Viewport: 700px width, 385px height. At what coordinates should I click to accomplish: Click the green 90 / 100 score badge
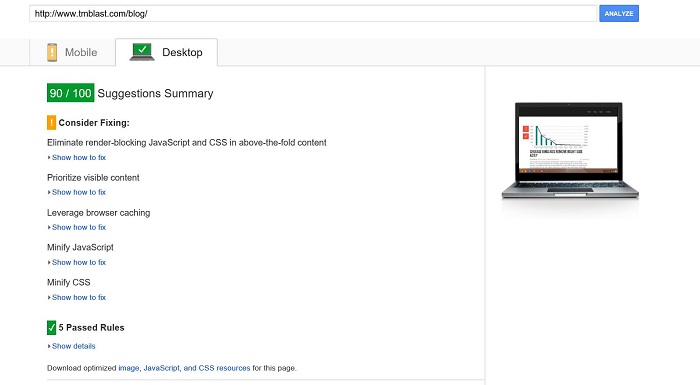pos(71,93)
